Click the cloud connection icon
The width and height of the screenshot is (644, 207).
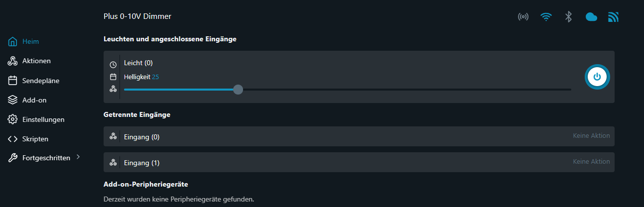[x=591, y=17]
